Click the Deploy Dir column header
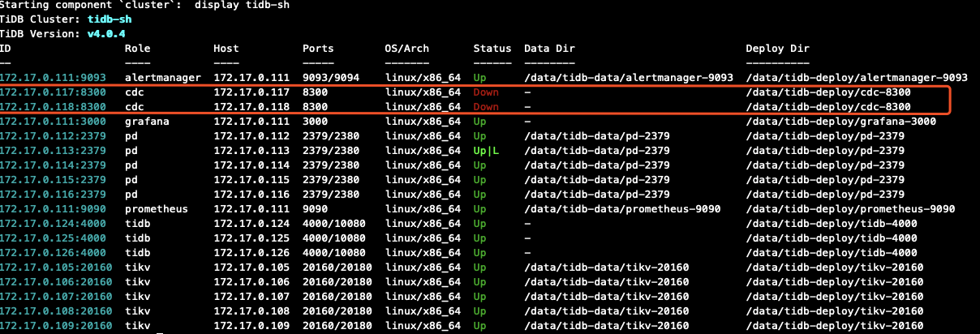Screen dimensions: 980x334 [x=778, y=49]
